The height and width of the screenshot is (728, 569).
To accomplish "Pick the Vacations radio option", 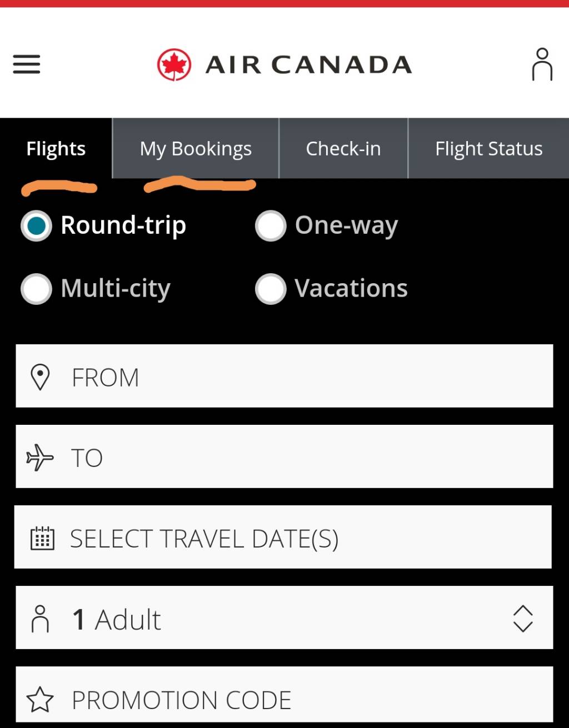I will [x=271, y=289].
